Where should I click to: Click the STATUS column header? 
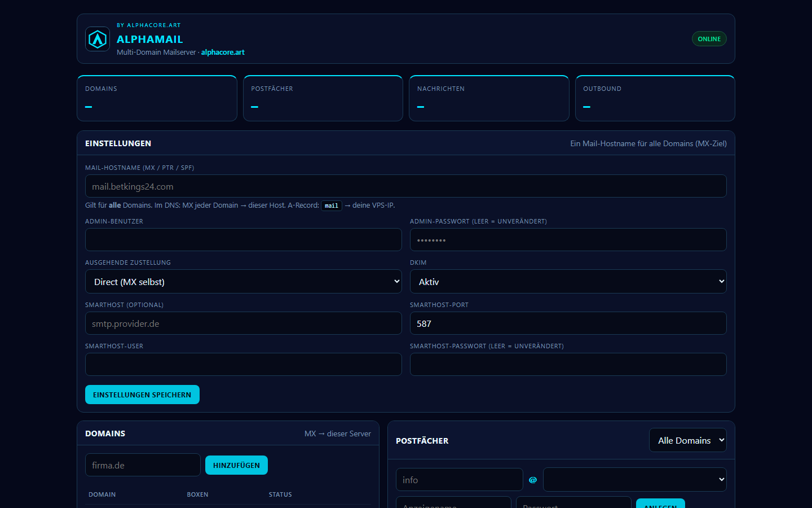[280, 494]
